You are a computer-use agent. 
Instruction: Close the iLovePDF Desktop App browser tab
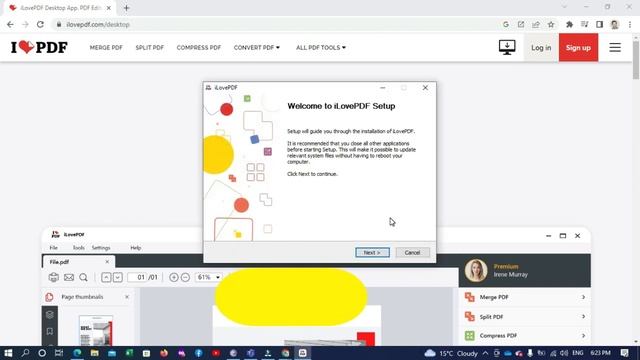coord(109,8)
